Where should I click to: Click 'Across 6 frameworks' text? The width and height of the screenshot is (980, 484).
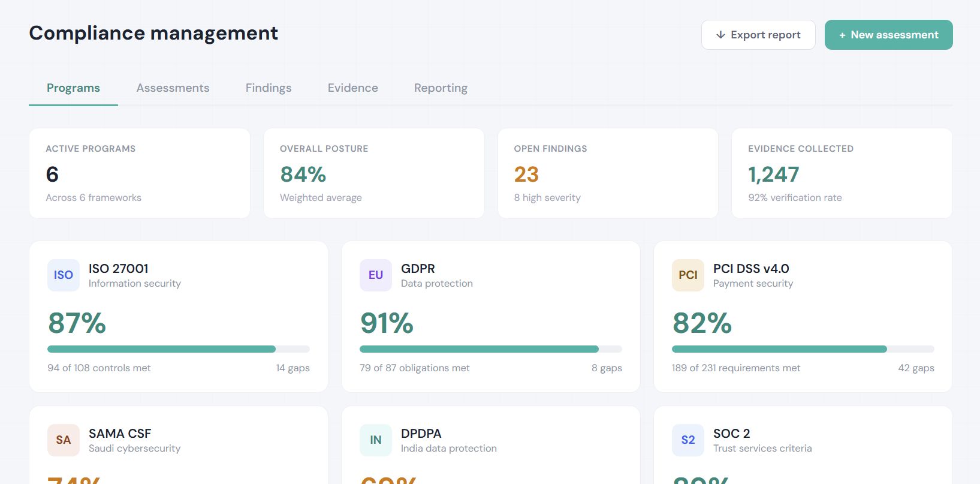coord(94,198)
